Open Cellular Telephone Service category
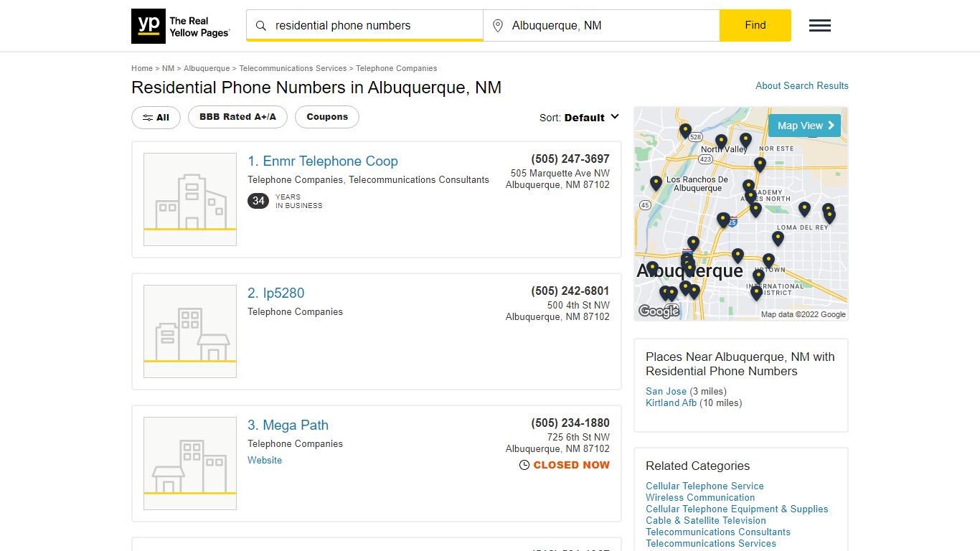 click(x=705, y=486)
